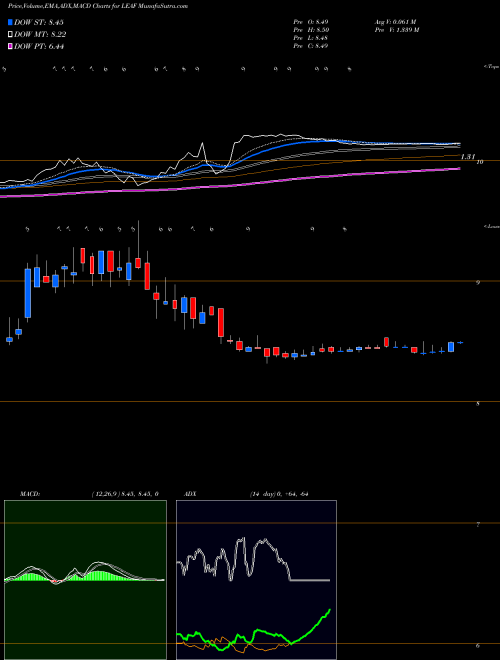Select the 'DOW PT: 6.44' legend text
The image size is (500, 660).
(x=39, y=46)
